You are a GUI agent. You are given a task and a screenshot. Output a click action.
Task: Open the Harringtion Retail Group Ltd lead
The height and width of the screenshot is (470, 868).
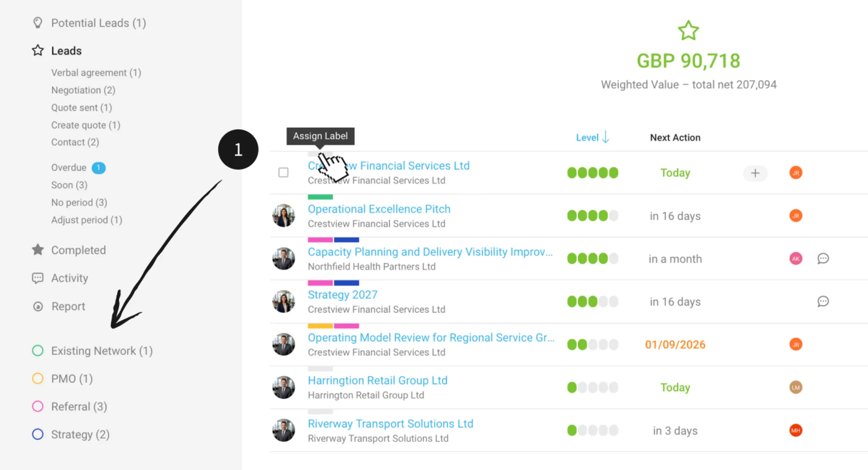coord(378,381)
